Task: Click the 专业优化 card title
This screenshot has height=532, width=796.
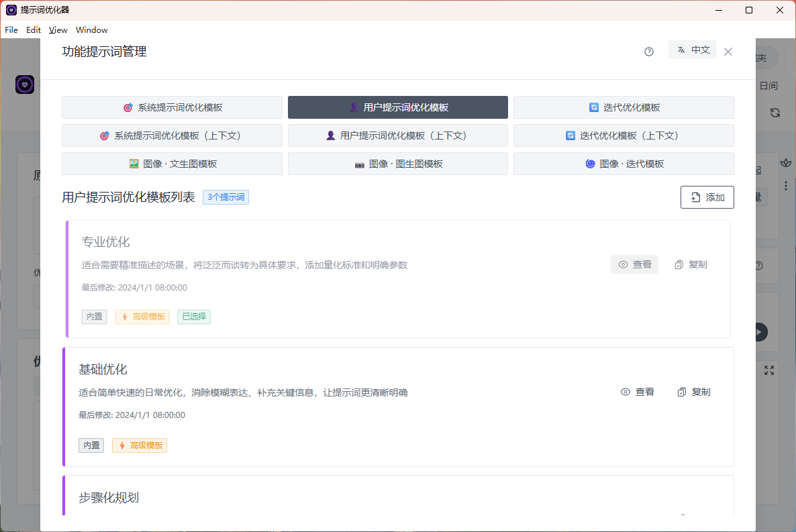Action: 105,242
